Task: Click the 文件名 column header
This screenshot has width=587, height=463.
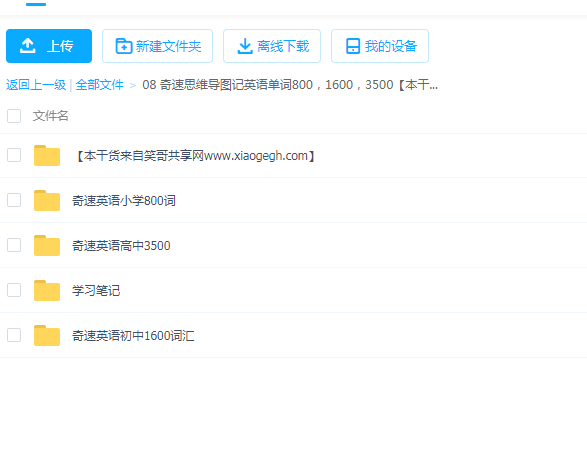Action: pos(51,116)
